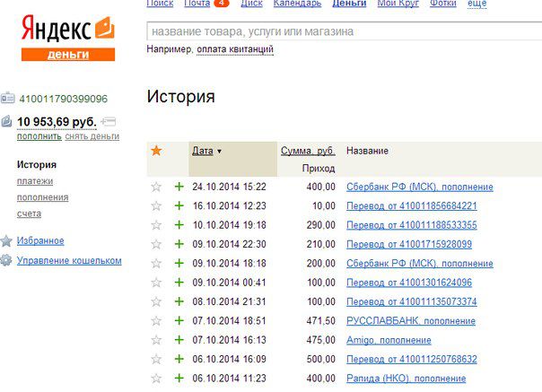Viewport: 542px width, 392px height.
Task: Open Amigo, пополнение entry
Action: pyautogui.click(x=389, y=340)
